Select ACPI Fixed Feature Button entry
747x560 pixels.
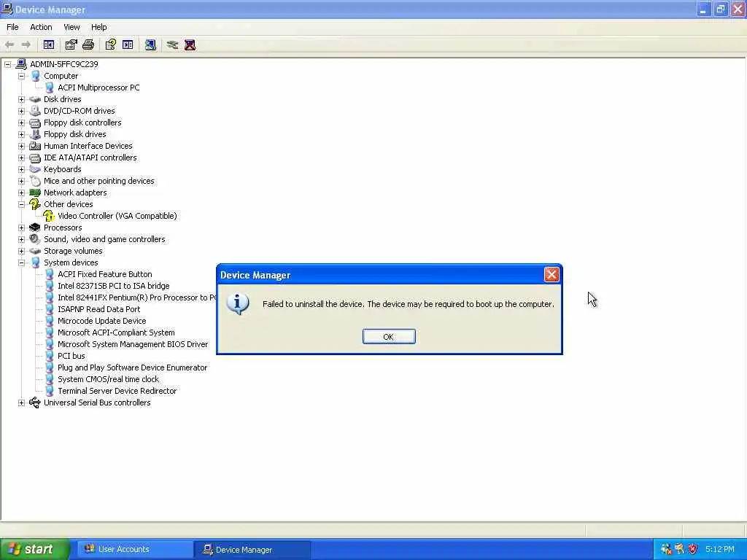coord(105,274)
